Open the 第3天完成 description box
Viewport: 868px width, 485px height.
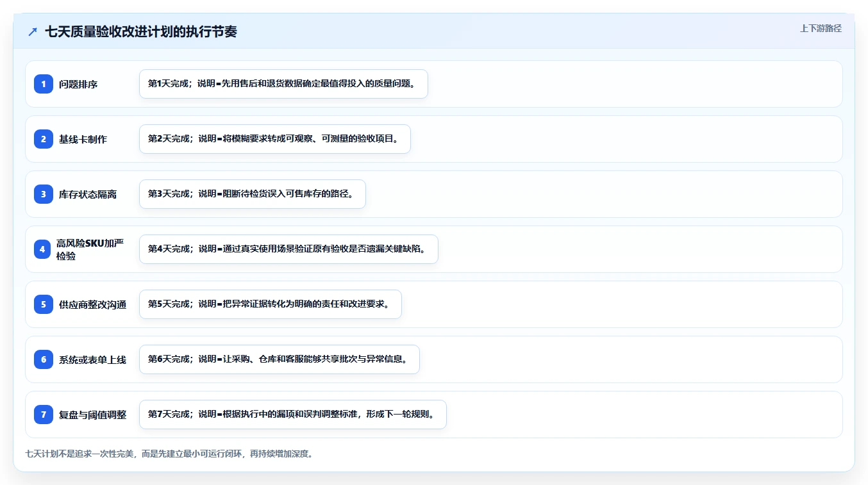(252, 194)
